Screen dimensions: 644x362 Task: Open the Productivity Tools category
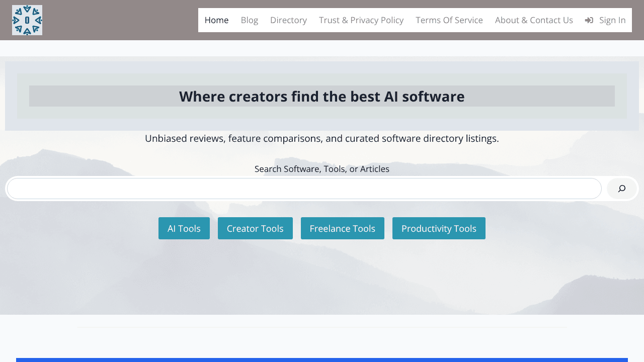pyautogui.click(x=439, y=228)
